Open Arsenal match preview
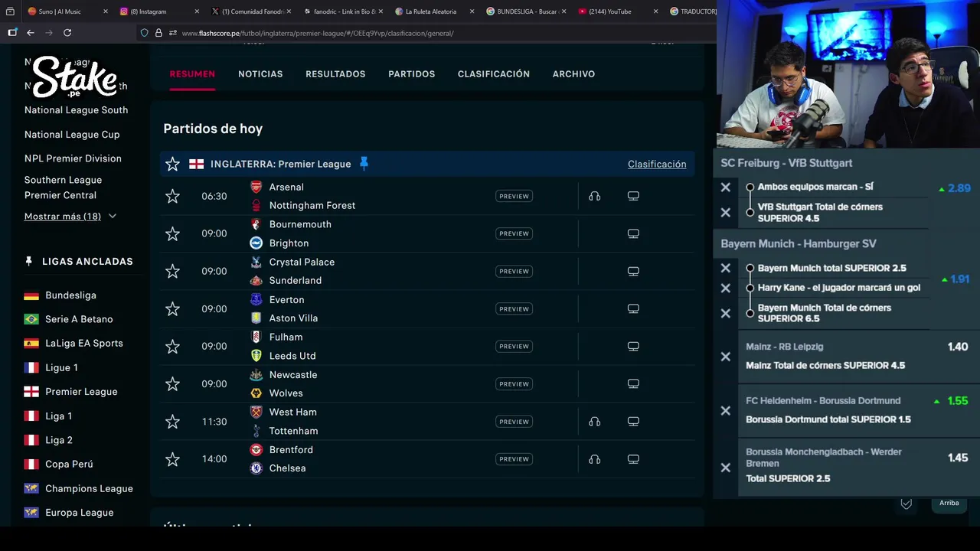 point(514,196)
